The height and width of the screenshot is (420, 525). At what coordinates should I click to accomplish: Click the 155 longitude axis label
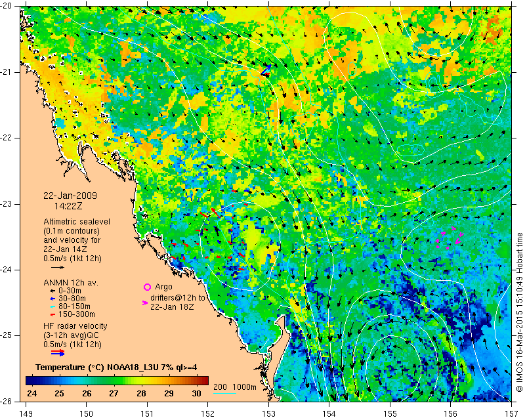(x=390, y=414)
